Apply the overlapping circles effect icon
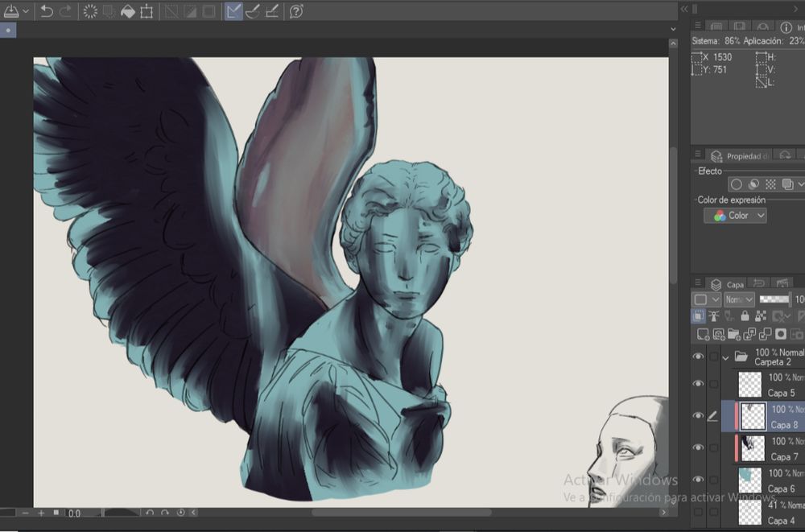Image resolution: width=805 pixels, height=532 pixels. tap(753, 184)
